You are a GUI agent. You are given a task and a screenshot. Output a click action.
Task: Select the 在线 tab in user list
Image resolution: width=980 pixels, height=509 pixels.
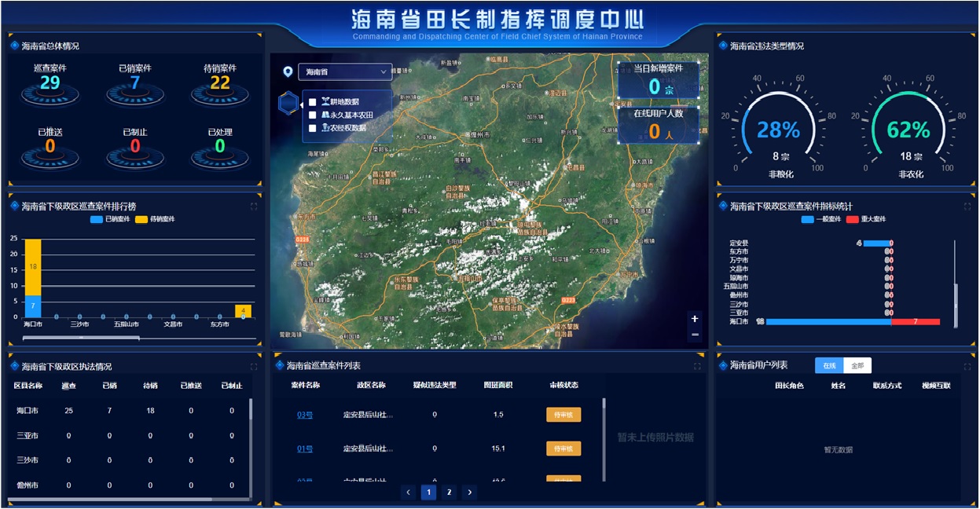pyautogui.click(x=829, y=366)
